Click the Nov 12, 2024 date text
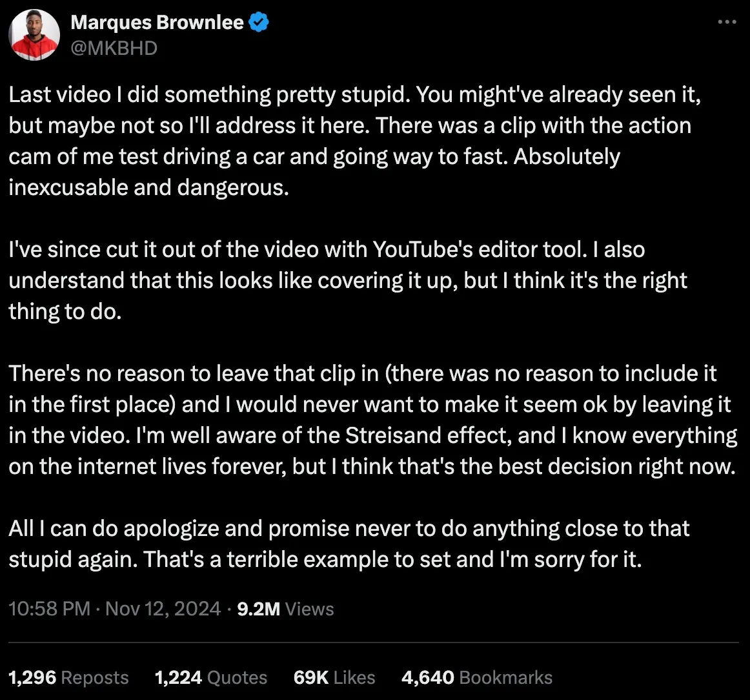Image resolution: width=750 pixels, height=700 pixels. [163, 608]
